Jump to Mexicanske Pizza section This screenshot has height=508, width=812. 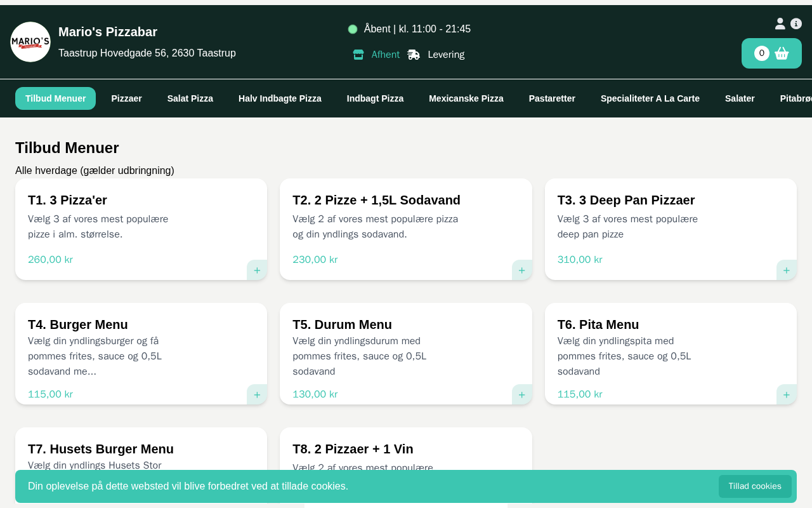point(466,98)
